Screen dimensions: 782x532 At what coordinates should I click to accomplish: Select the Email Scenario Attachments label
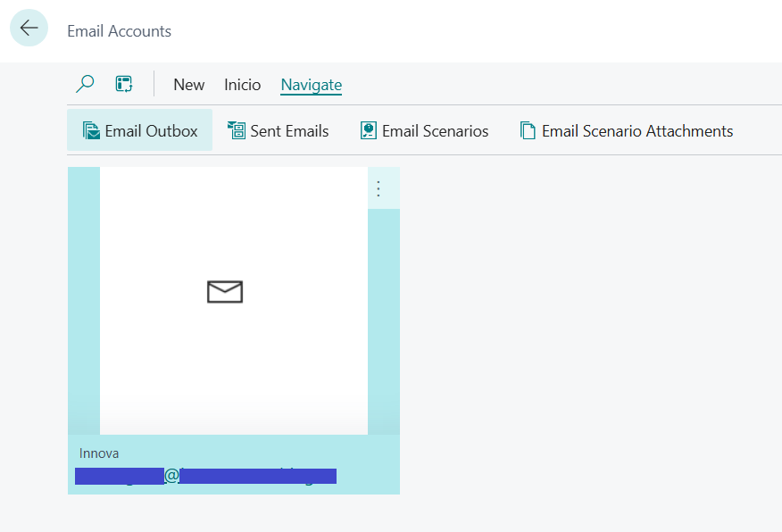coord(637,131)
